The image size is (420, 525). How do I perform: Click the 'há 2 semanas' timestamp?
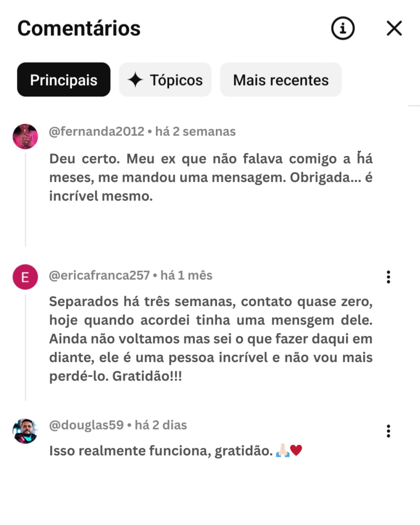point(195,132)
